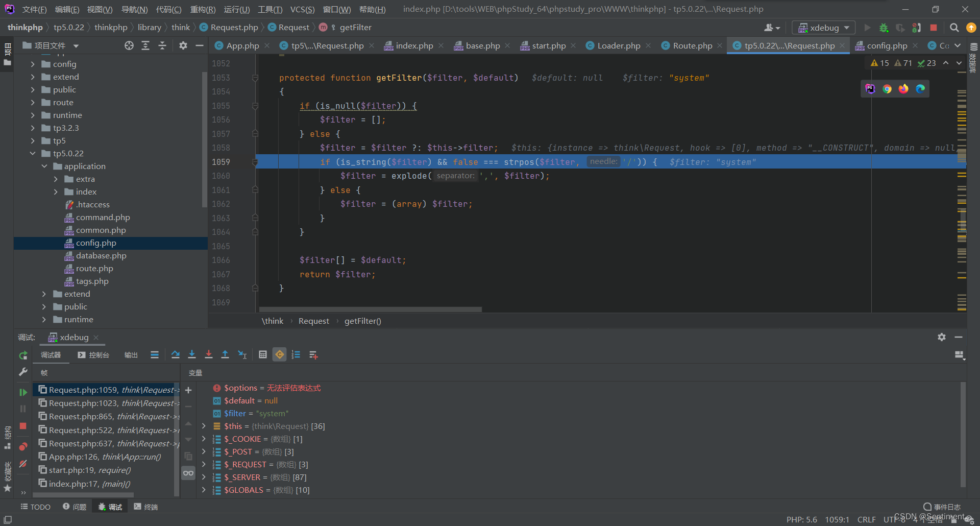The image size is (980, 526).
Task: Open project panel gear options
Action: (x=183, y=45)
